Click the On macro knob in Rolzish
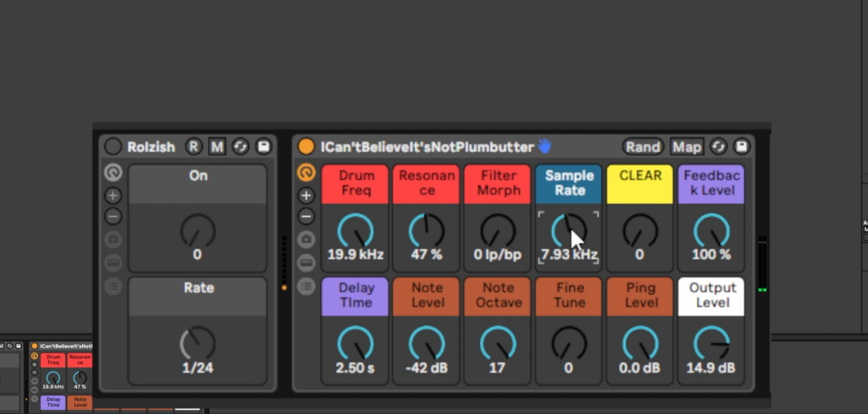868x414 pixels. pyautogui.click(x=198, y=231)
